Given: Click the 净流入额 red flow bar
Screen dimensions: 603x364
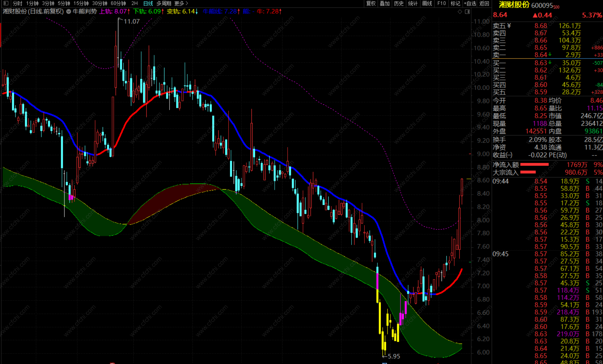Looking at the screenshot, I should click(534, 164).
